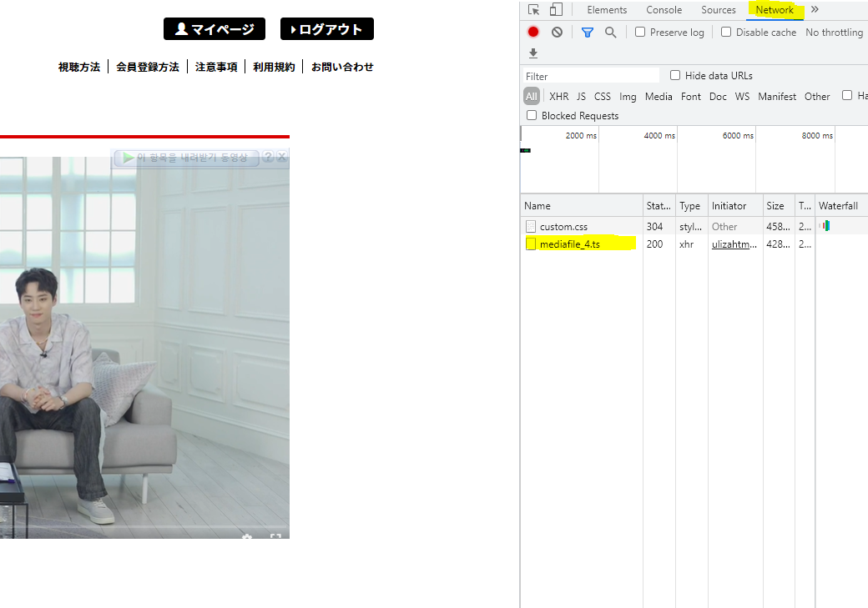Open the 会員登録方法 link
This screenshot has height=608, width=868.
click(x=148, y=67)
